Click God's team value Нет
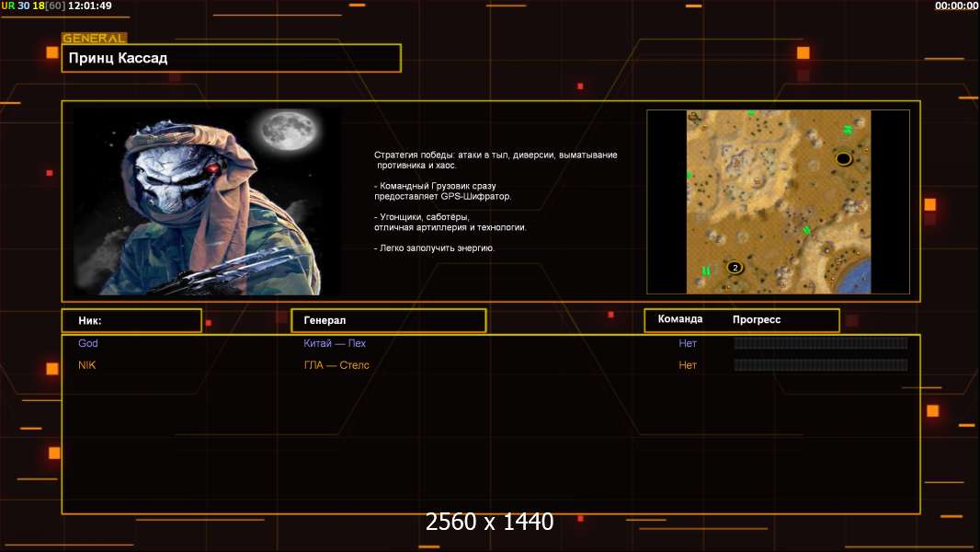Viewport: 980px width, 552px height. point(688,343)
